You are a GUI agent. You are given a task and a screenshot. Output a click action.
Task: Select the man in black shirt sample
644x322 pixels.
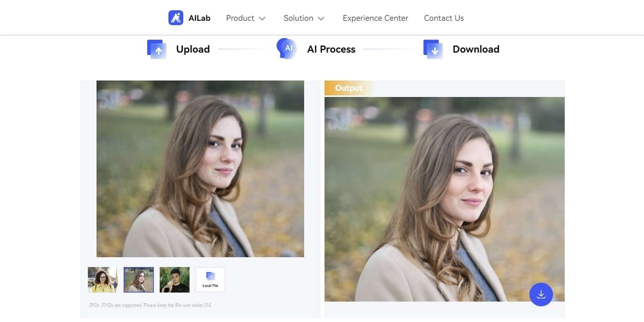174,279
